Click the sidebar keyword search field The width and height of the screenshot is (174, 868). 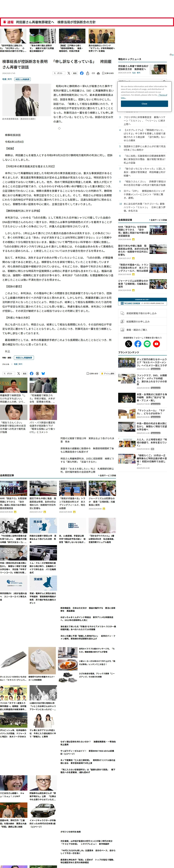[x=140, y=81]
